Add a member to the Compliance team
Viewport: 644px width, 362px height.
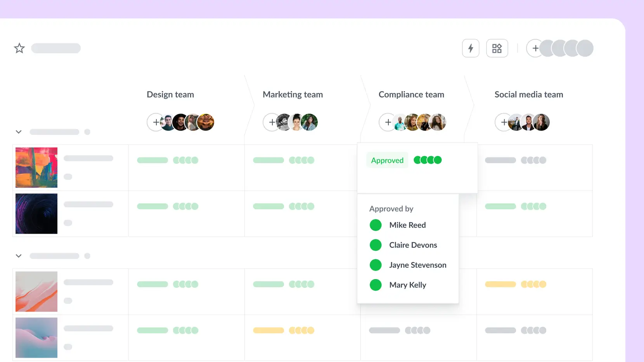click(388, 122)
